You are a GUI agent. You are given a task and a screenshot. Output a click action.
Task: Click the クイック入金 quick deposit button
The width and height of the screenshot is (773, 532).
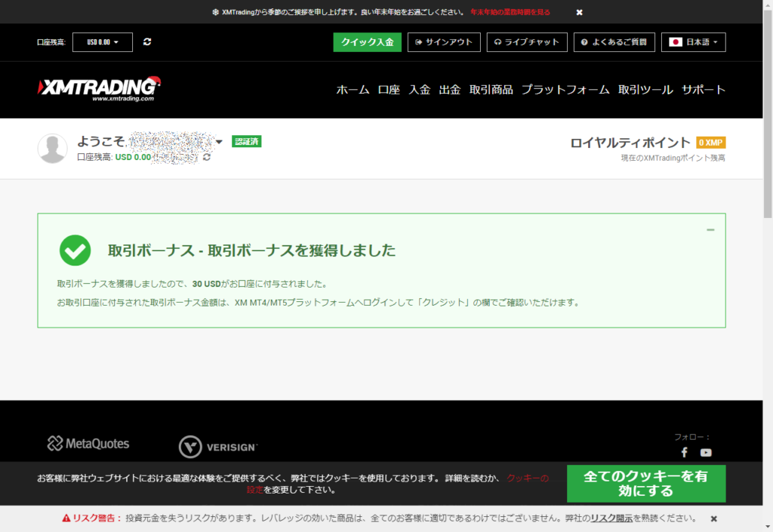[x=368, y=42]
